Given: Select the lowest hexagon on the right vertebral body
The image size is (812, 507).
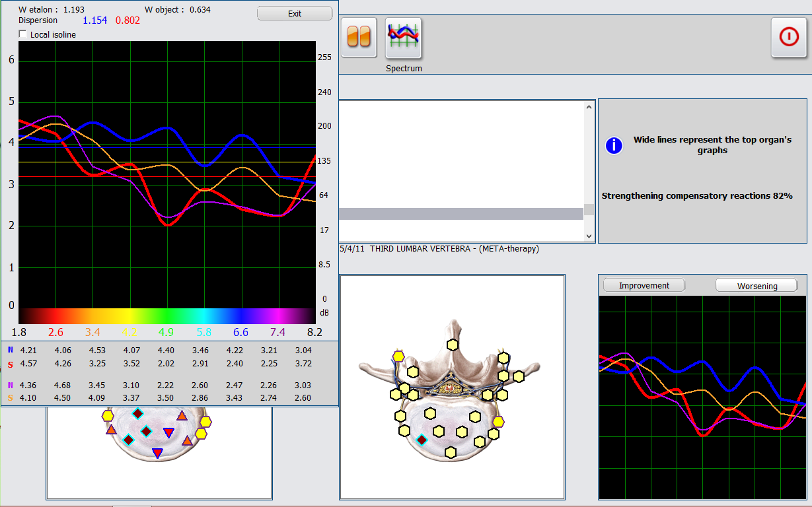Looking at the screenshot, I should pyautogui.click(x=451, y=452).
